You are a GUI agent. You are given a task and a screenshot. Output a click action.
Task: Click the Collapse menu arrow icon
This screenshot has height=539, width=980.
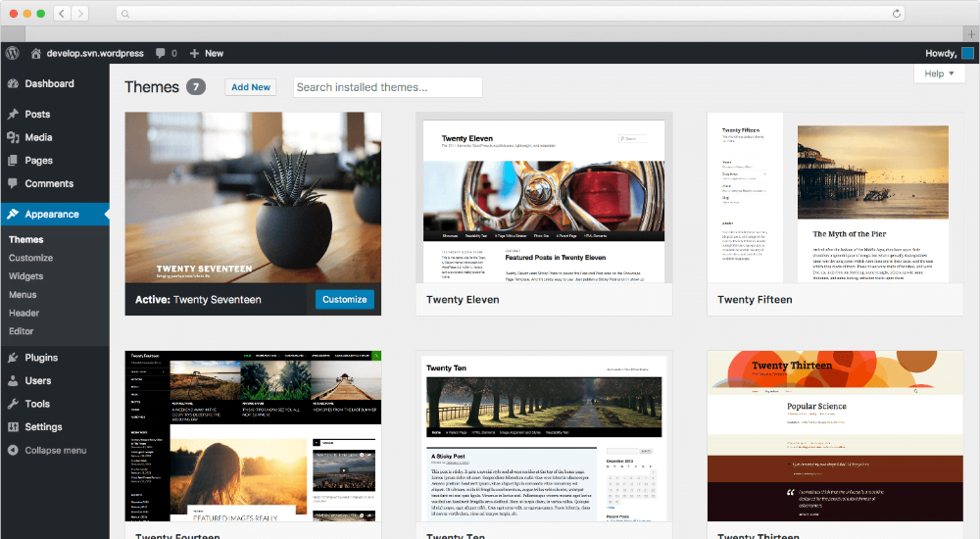13,450
